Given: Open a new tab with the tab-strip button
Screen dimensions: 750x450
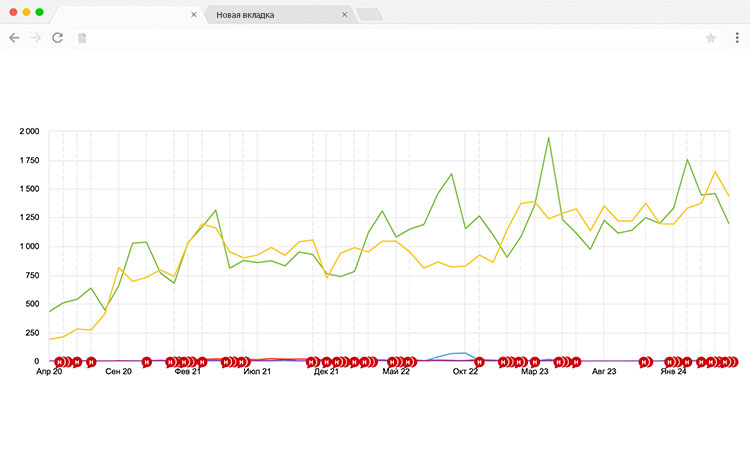Looking at the screenshot, I should click(x=369, y=15).
